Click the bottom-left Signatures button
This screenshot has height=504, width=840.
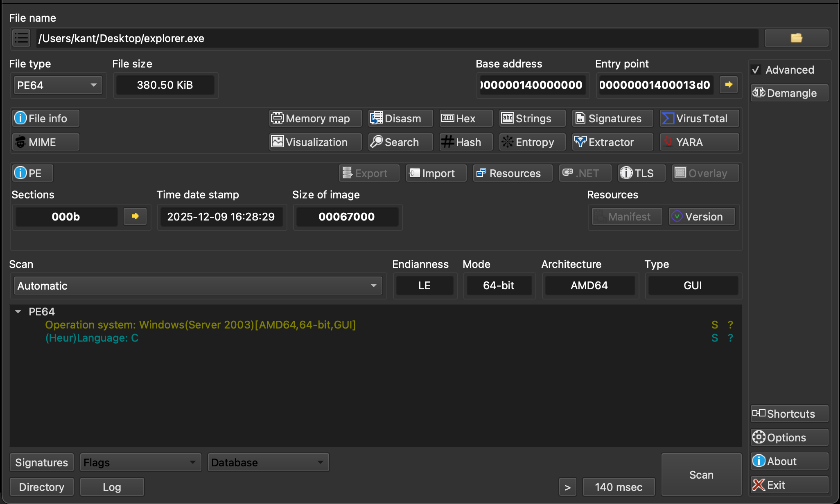tap(41, 462)
